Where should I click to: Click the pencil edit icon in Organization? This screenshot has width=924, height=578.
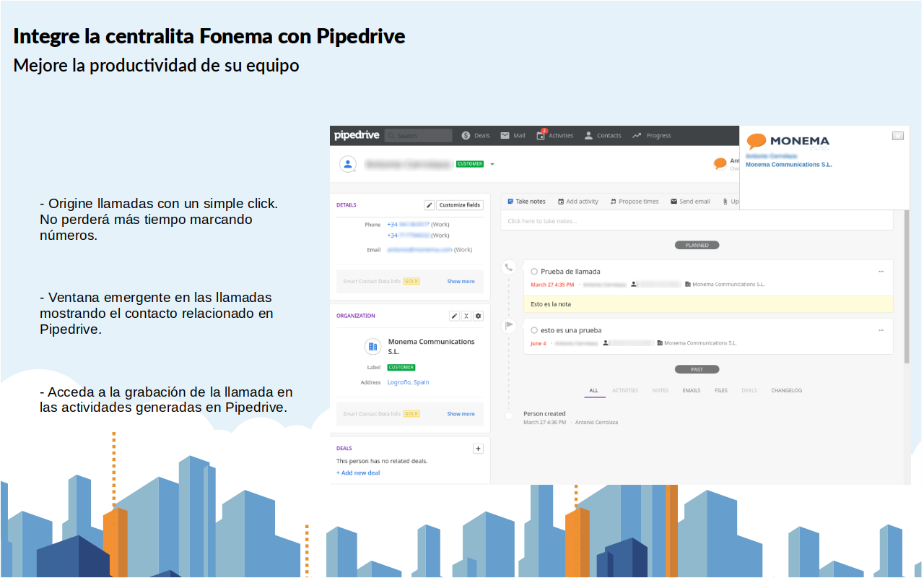(x=454, y=316)
